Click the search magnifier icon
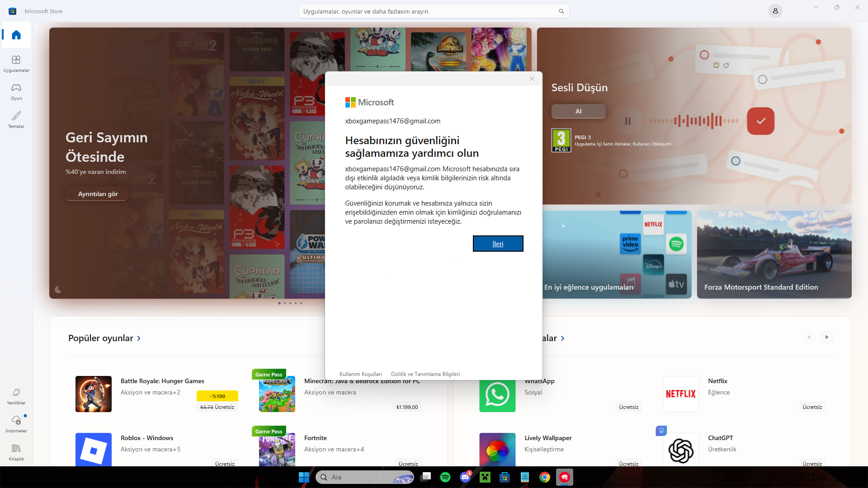 pos(561,11)
